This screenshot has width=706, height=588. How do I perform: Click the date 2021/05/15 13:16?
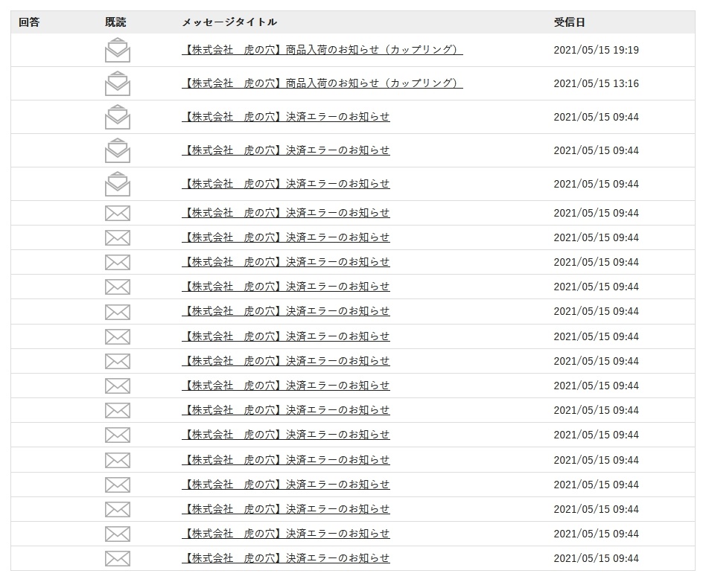596,83
